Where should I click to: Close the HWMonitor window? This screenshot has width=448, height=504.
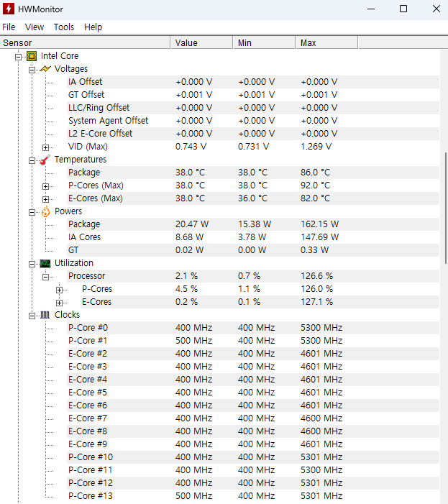436,9
